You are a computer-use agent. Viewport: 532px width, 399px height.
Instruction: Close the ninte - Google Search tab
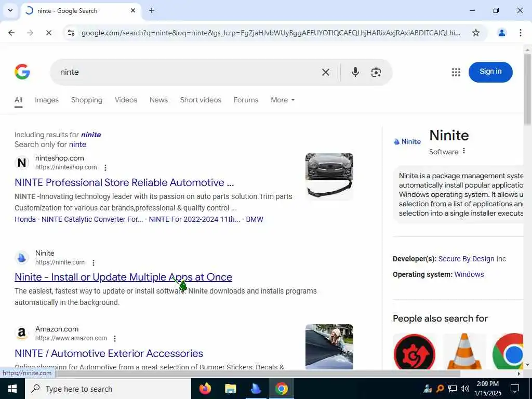pos(133,10)
